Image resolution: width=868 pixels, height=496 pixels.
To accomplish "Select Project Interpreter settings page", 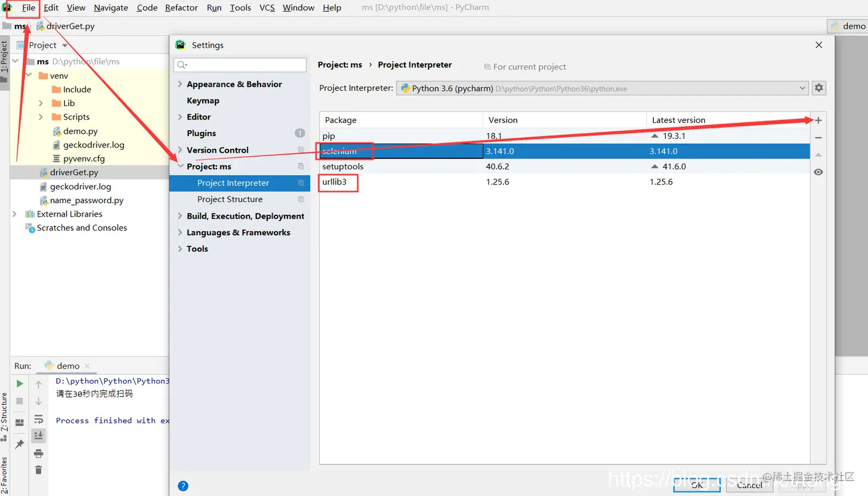I will [239, 183].
